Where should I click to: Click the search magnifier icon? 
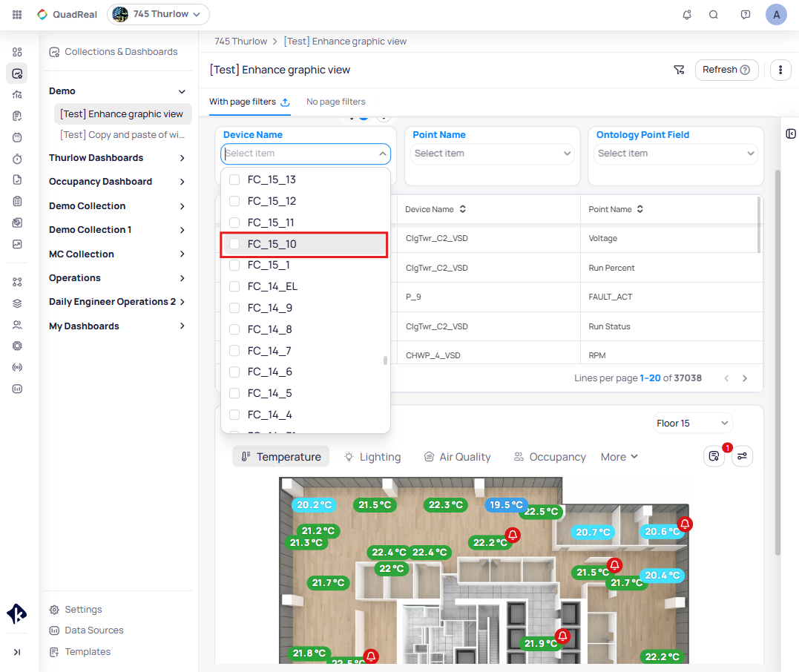[714, 14]
